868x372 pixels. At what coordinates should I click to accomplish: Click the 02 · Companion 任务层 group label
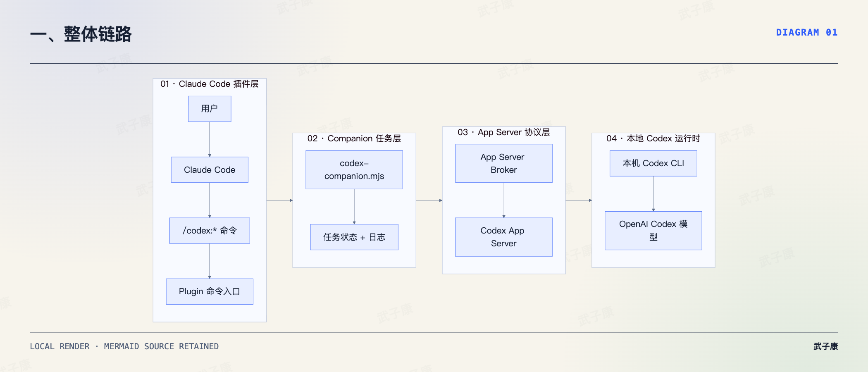pyautogui.click(x=354, y=138)
